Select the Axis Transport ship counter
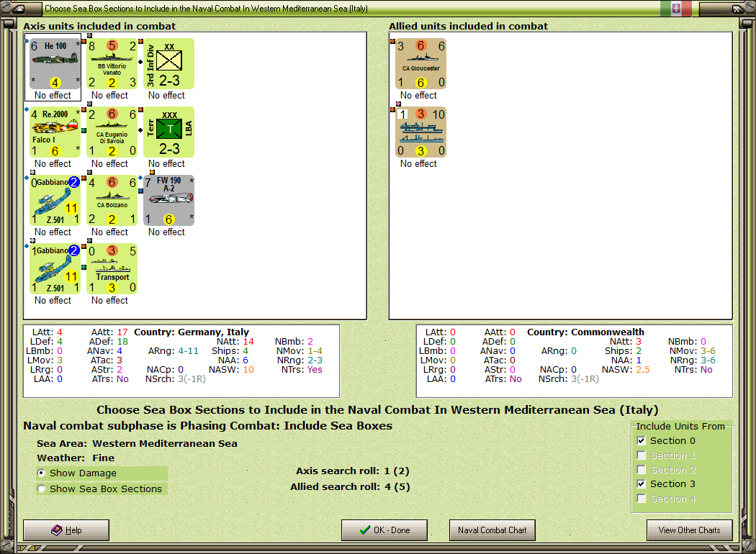756x554 pixels. [x=112, y=269]
